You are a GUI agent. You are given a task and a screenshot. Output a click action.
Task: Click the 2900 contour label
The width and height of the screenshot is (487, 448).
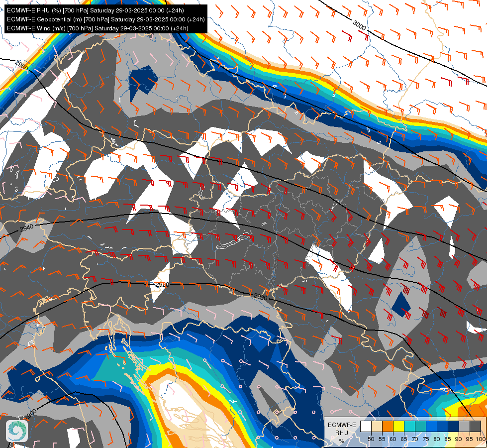point(30,415)
